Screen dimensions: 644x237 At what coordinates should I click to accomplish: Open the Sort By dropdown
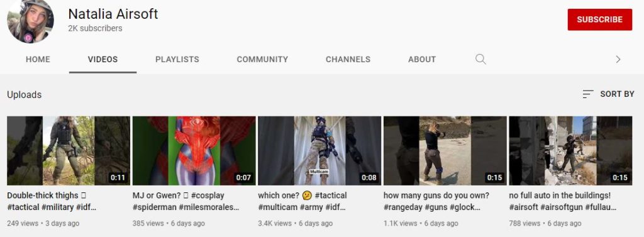click(x=608, y=94)
